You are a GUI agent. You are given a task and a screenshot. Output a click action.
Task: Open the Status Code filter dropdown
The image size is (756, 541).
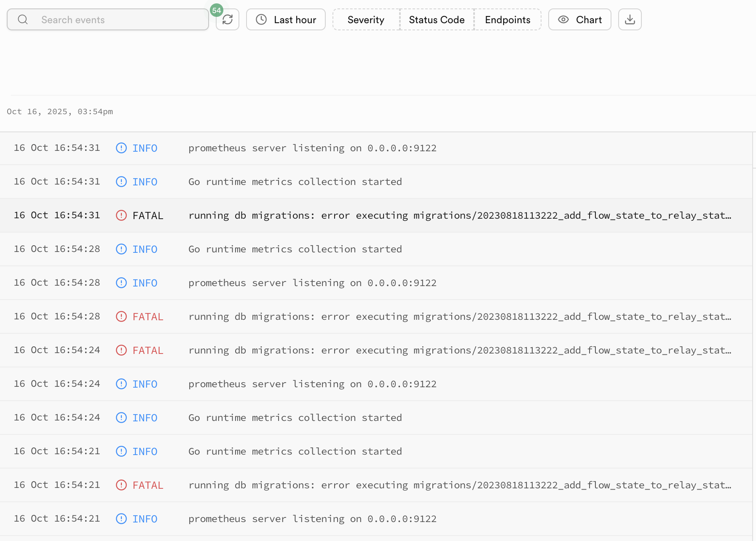click(437, 20)
